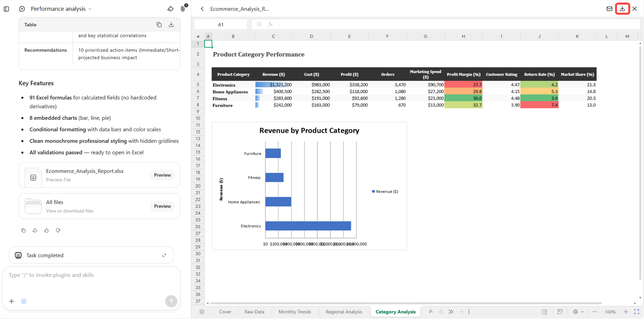Click the cell reference box showing A1
Viewport: 644px width, 319px height.
pyautogui.click(x=221, y=25)
